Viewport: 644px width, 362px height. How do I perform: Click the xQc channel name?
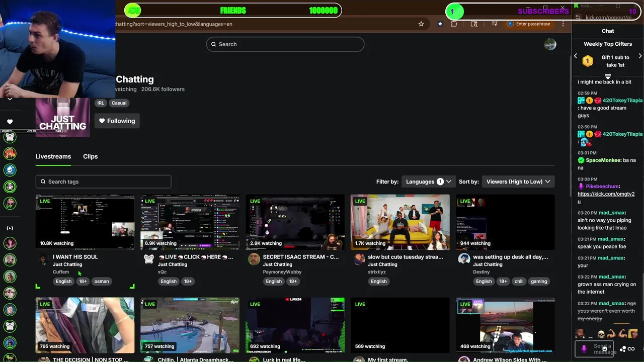(162, 272)
